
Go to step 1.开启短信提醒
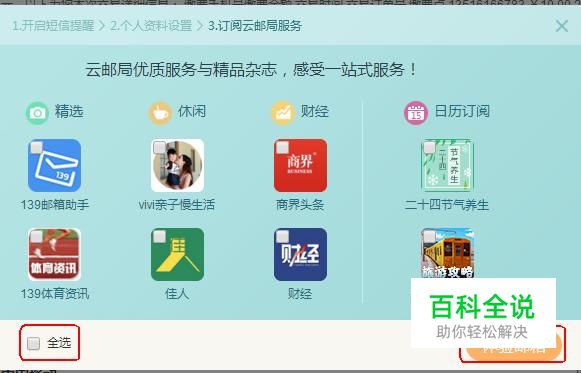point(53,26)
